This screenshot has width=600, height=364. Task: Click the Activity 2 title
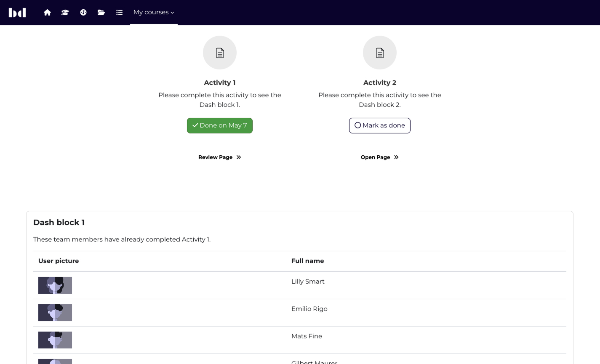(380, 82)
